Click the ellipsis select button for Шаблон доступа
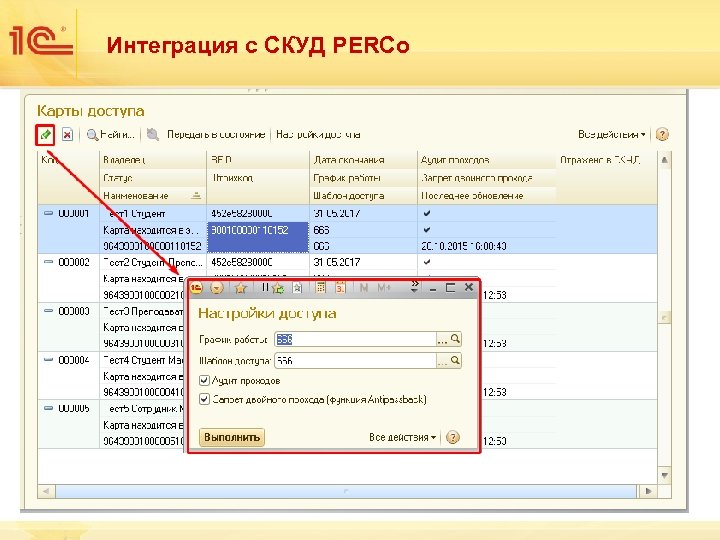Image resolution: width=720 pixels, height=540 pixels. point(442,361)
